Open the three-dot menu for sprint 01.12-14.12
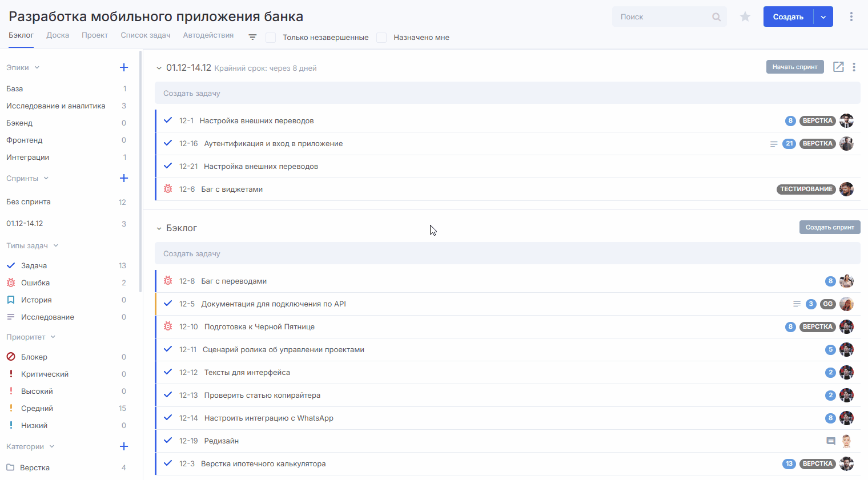Viewport: 868px width, 480px height. pos(854,67)
